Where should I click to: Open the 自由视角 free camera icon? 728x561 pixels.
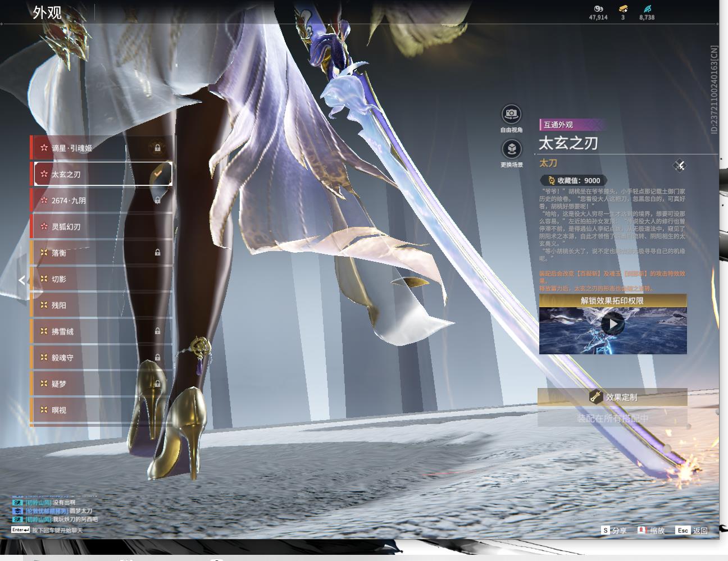click(x=511, y=114)
